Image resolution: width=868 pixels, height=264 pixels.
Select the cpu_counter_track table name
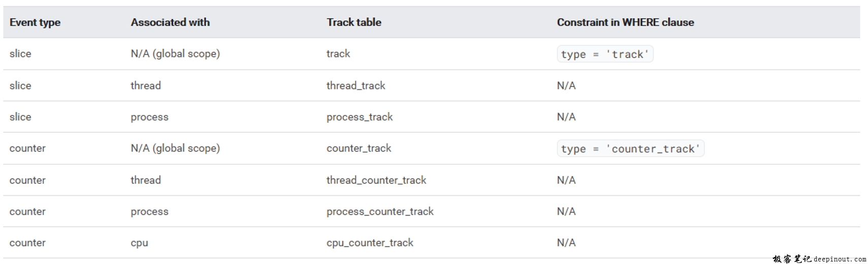pyautogui.click(x=370, y=243)
